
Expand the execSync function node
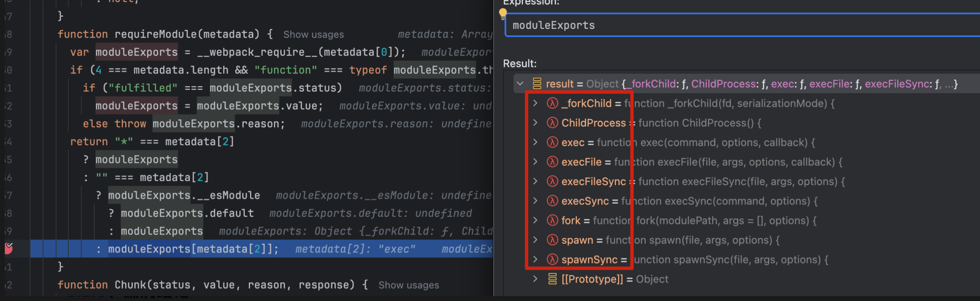click(535, 201)
